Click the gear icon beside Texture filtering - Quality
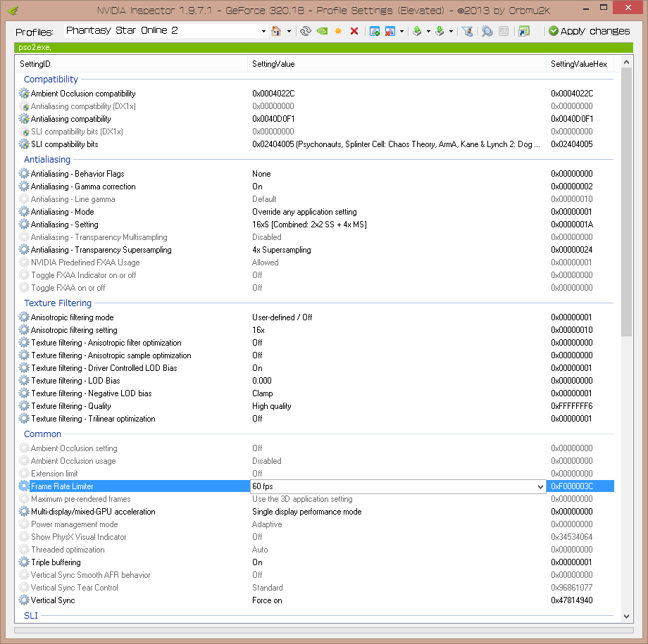 click(25, 406)
